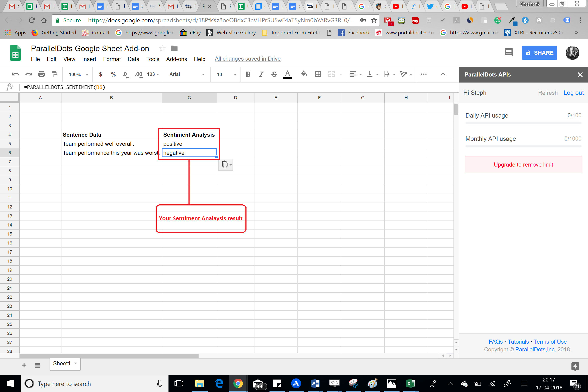
Task: Click the Upgrade to remove limit button
Action: 523,164
